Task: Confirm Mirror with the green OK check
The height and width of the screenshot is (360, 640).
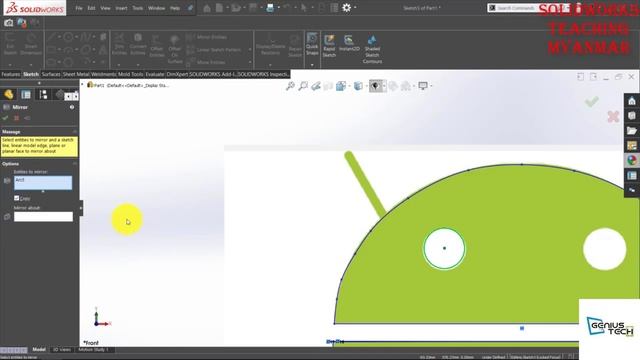Action: (x=5, y=118)
